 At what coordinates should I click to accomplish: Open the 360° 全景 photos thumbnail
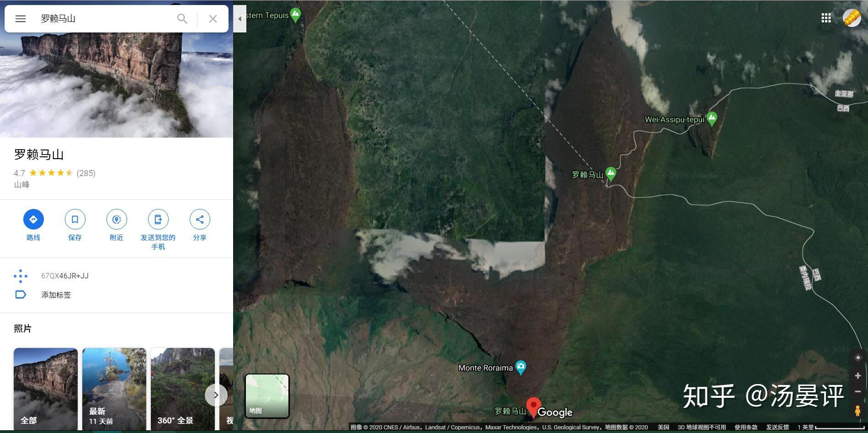[183, 389]
